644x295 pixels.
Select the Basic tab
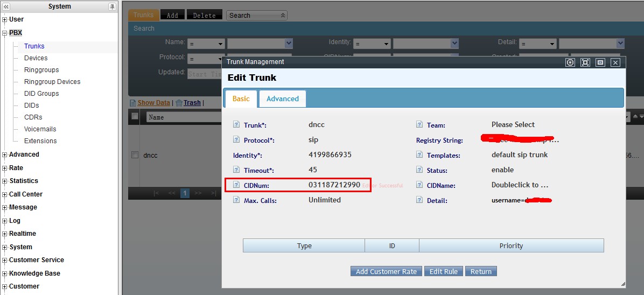241,99
